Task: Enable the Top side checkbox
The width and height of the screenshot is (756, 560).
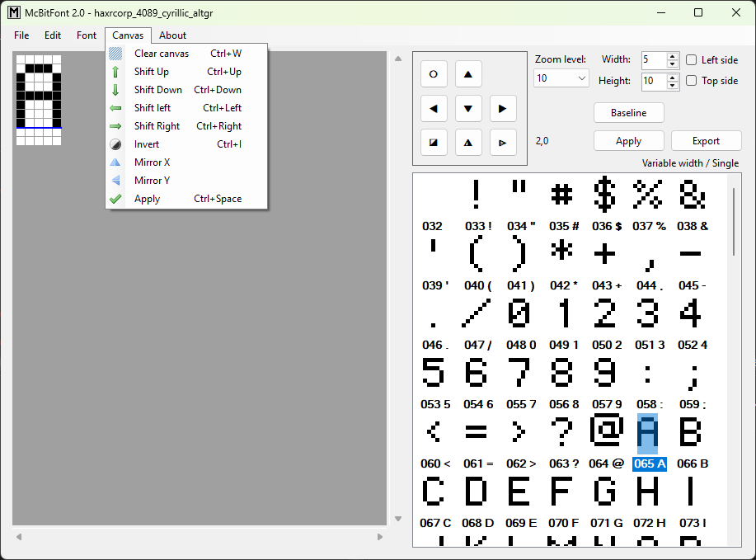Action: (692, 81)
